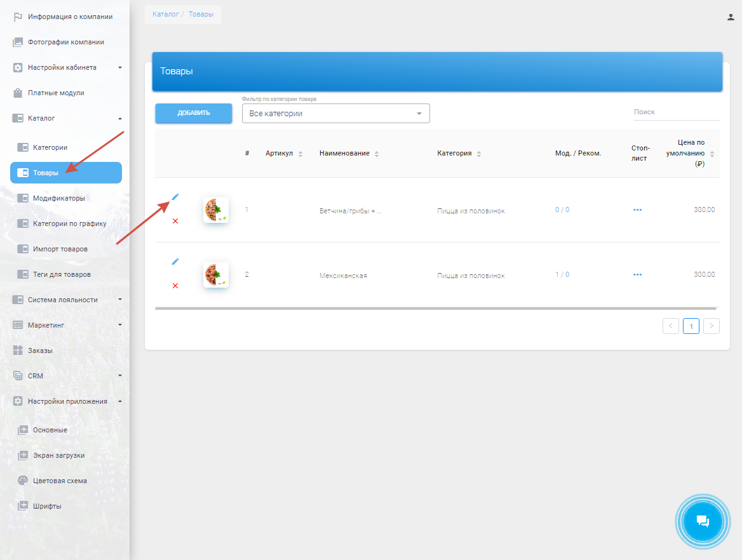Click the Каталог breadcrumb link

tap(165, 14)
